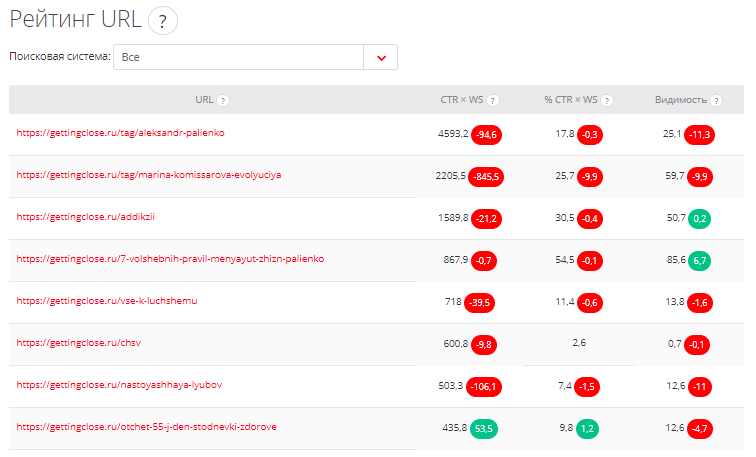Open the chsv URL link
This screenshot has height=457, width=756.
click(x=79, y=343)
